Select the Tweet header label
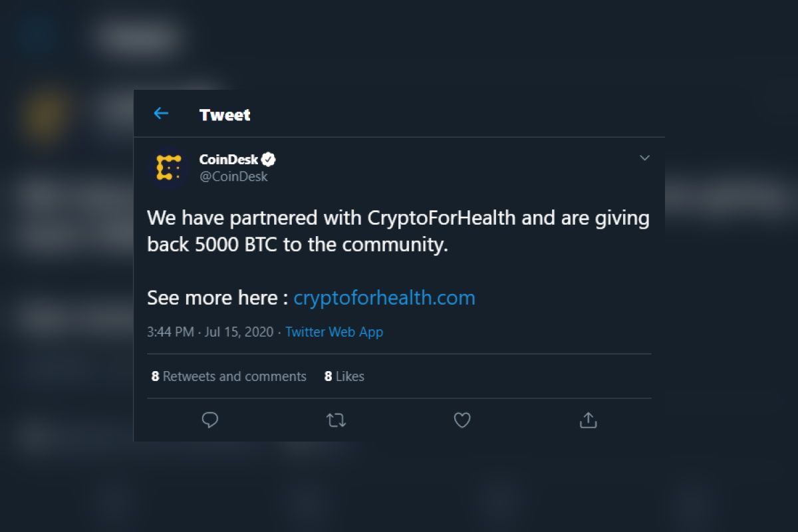This screenshot has height=532, width=798. (x=224, y=114)
